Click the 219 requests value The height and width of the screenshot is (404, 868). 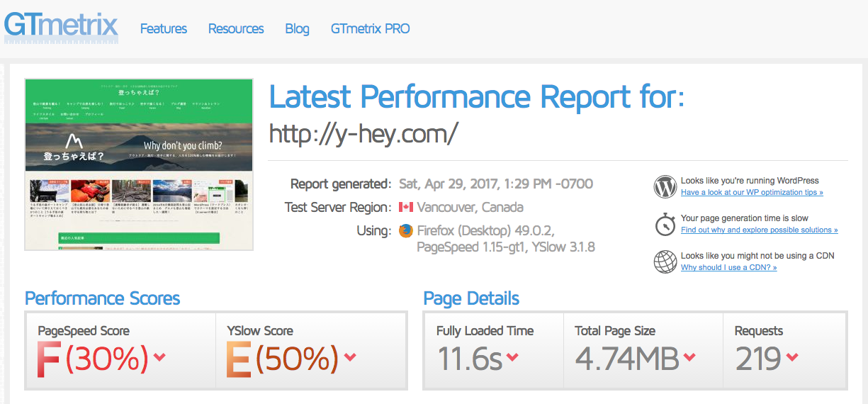click(757, 359)
